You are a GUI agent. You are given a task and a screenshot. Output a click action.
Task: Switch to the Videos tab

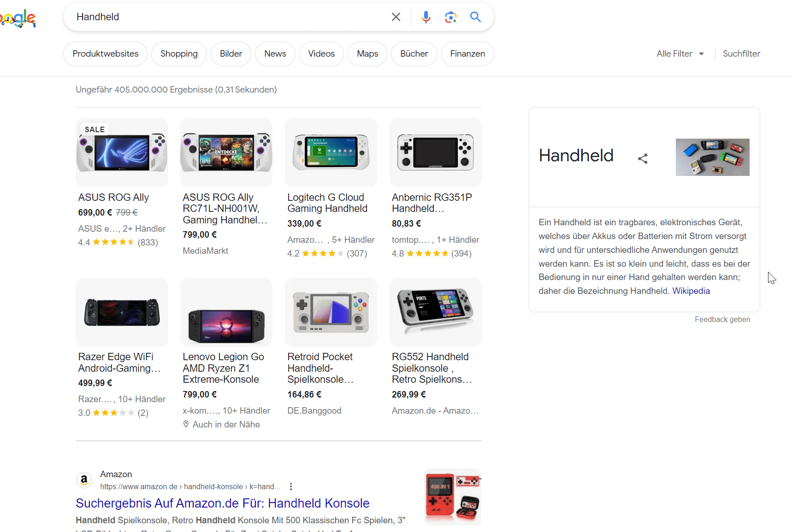click(321, 54)
